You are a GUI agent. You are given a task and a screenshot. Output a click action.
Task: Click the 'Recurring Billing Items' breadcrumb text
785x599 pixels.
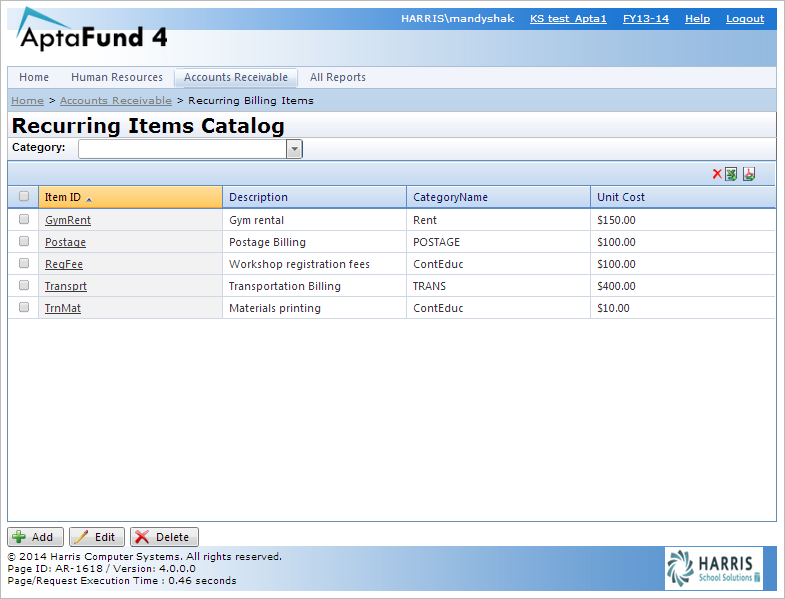[251, 101]
